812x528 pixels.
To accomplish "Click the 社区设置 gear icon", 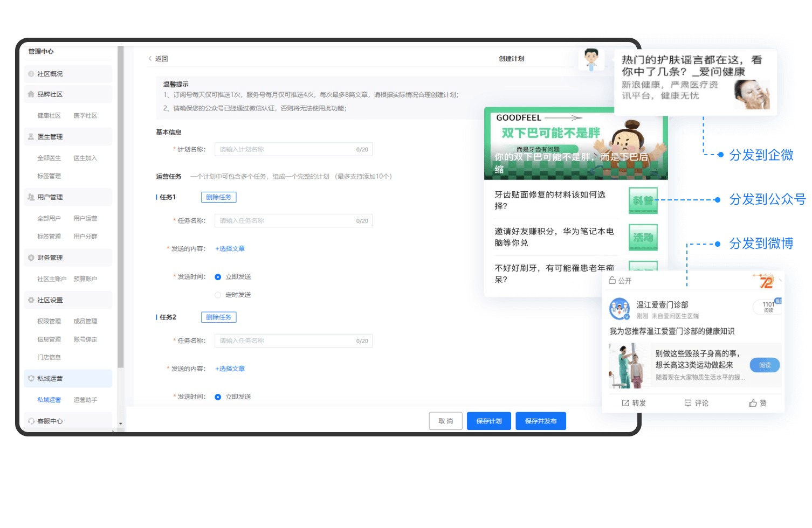I will [31, 300].
